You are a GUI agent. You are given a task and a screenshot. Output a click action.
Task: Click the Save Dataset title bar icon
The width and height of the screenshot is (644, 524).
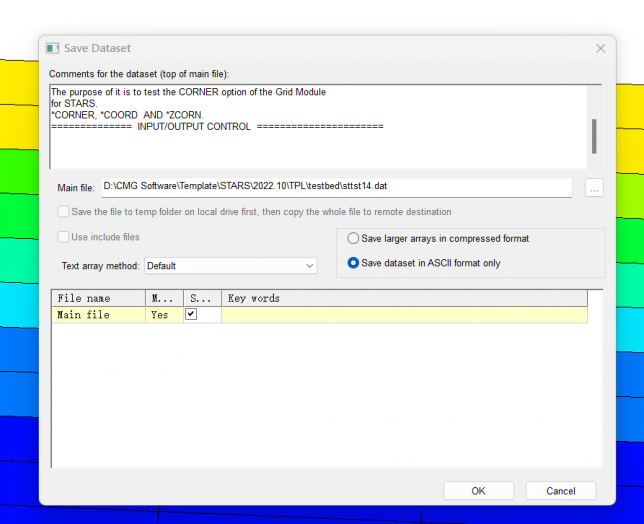tap(53, 48)
